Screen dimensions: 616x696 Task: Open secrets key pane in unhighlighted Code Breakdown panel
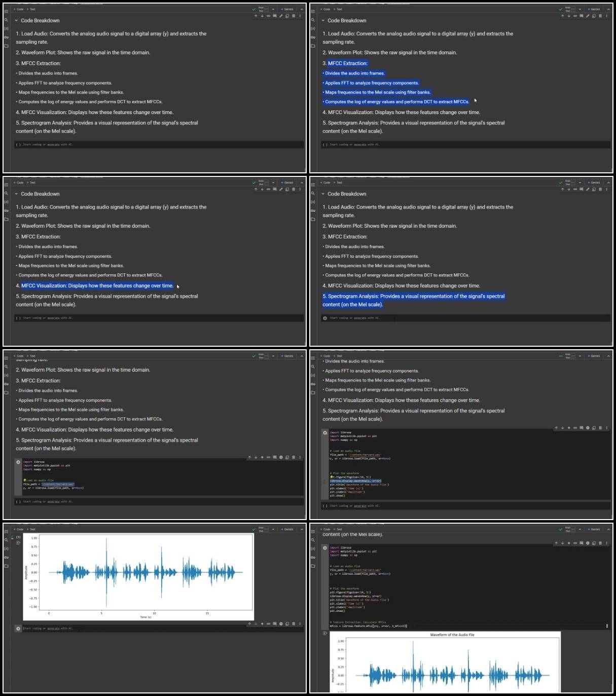pyautogui.click(x=6, y=37)
